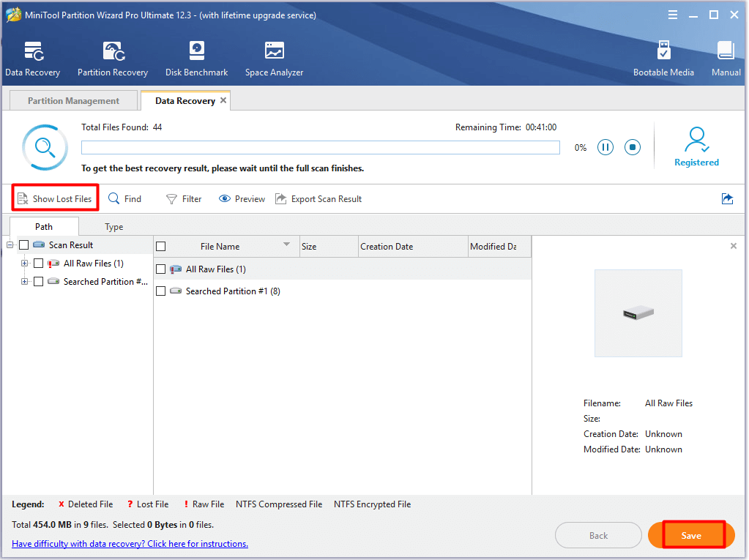Click the sort arrow in File Name column
The width and height of the screenshot is (749, 560).
tap(286, 244)
